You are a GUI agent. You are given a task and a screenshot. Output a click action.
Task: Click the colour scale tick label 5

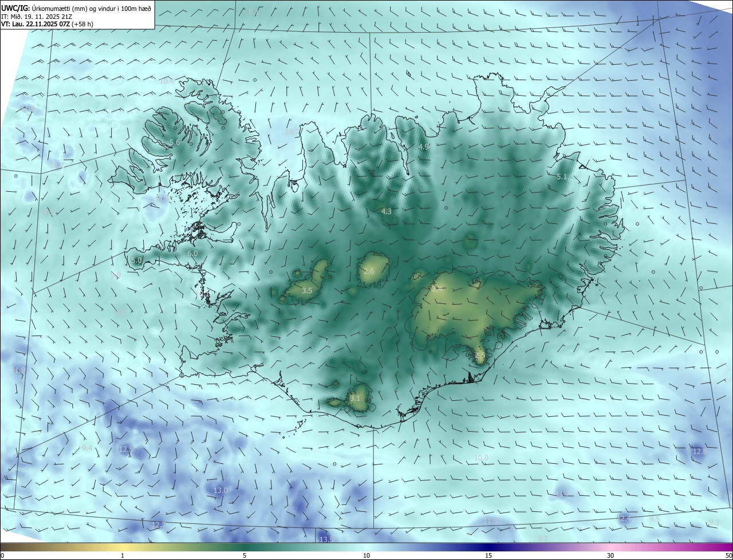(245, 555)
